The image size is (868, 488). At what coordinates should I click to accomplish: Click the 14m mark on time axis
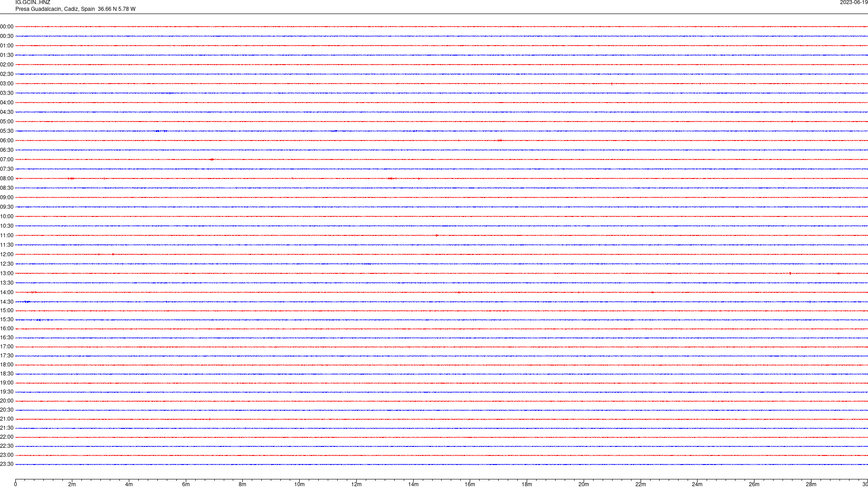pos(413,484)
